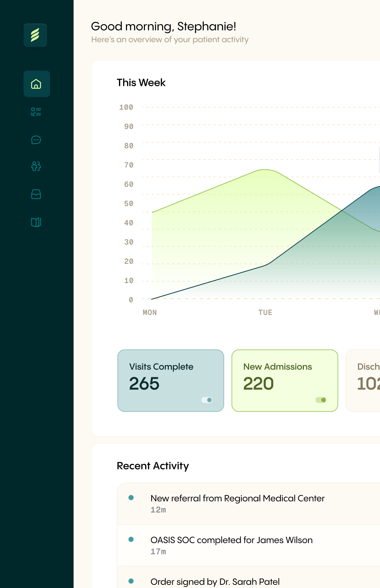Toggle the New Admissions chart series switch
This screenshot has height=588, width=380.
tap(321, 400)
